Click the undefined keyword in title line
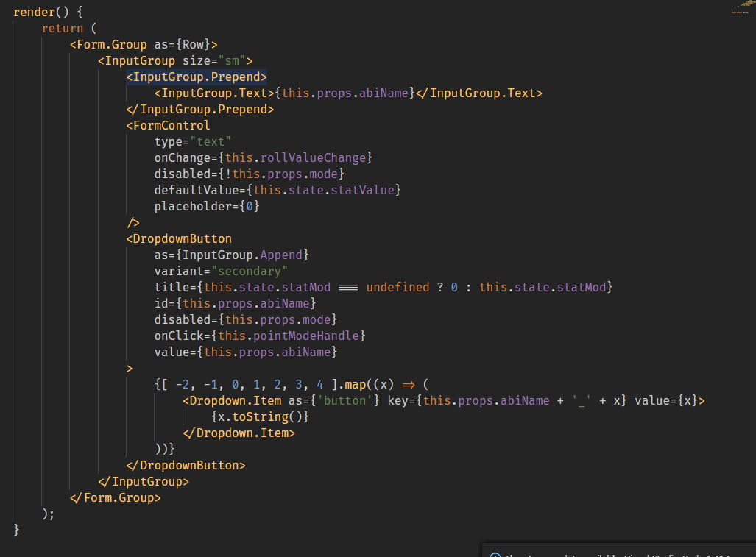756x557 pixels. (398, 287)
